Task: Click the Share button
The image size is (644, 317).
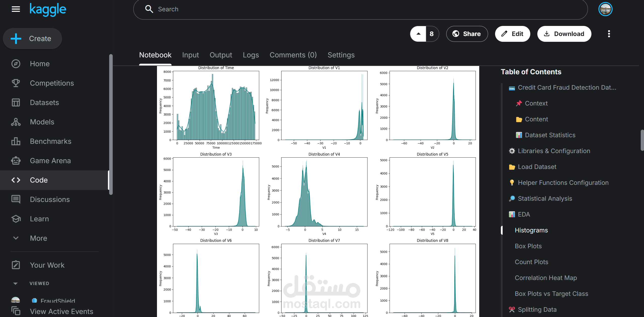Action: click(467, 34)
